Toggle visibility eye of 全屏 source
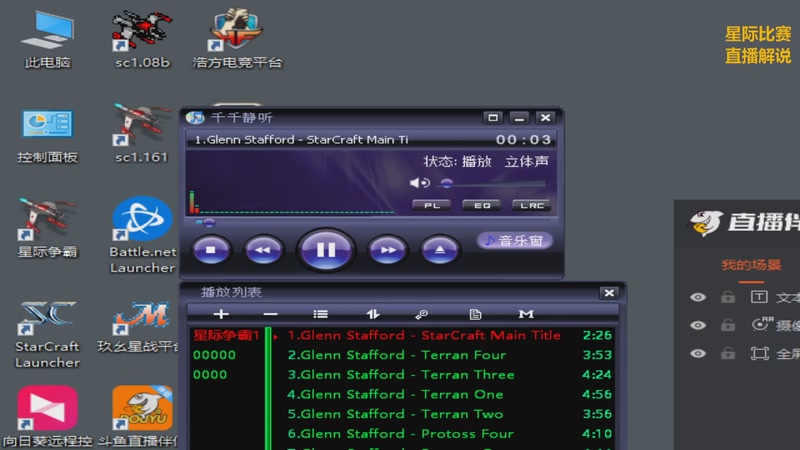Screen dimensions: 800x450 (x=698, y=353)
